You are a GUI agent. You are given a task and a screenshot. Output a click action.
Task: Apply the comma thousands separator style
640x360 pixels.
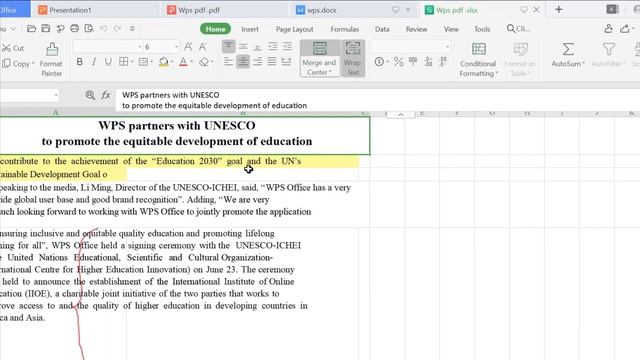tap(413, 62)
